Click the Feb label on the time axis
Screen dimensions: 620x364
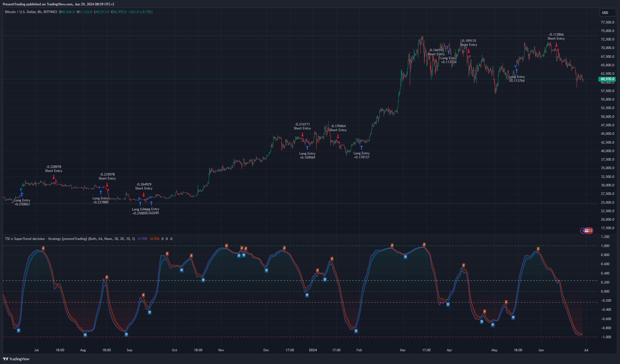[359, 350]
